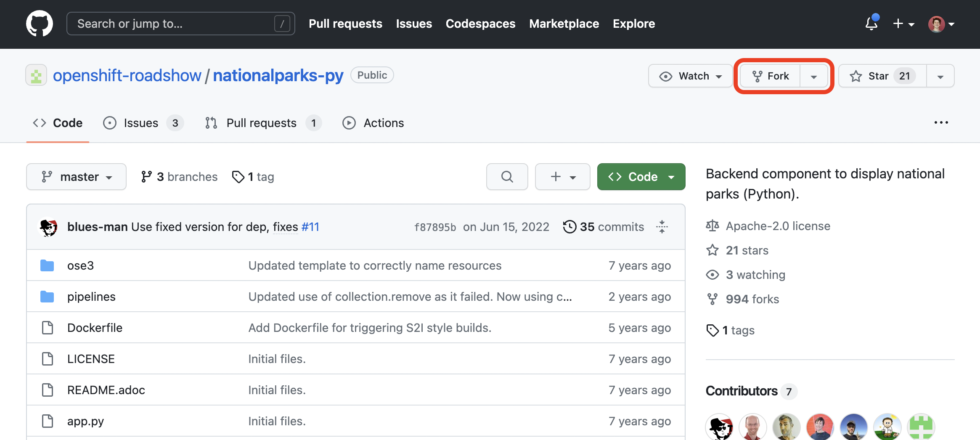980x440 pixels.
Task: View the 21 stars link
Action: point(747,250)
